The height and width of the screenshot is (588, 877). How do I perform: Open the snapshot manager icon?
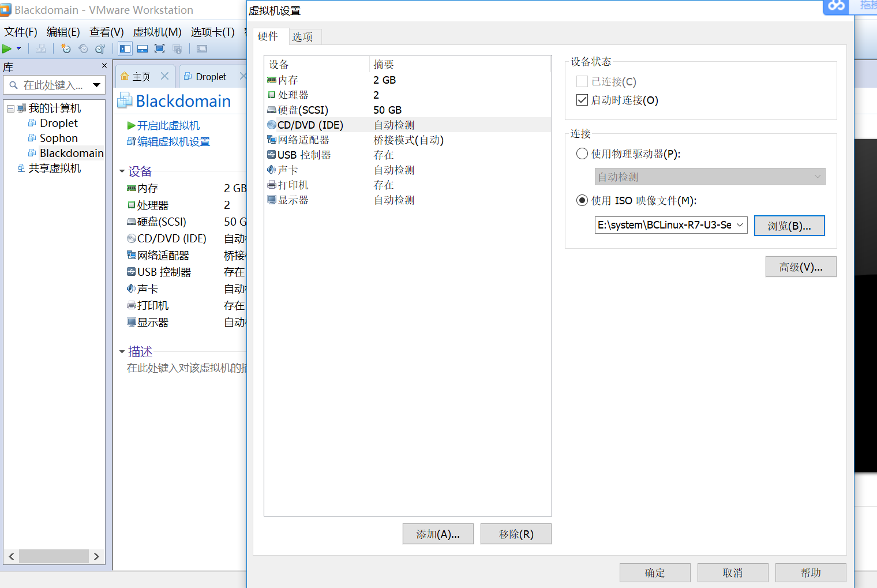point(100,48)
